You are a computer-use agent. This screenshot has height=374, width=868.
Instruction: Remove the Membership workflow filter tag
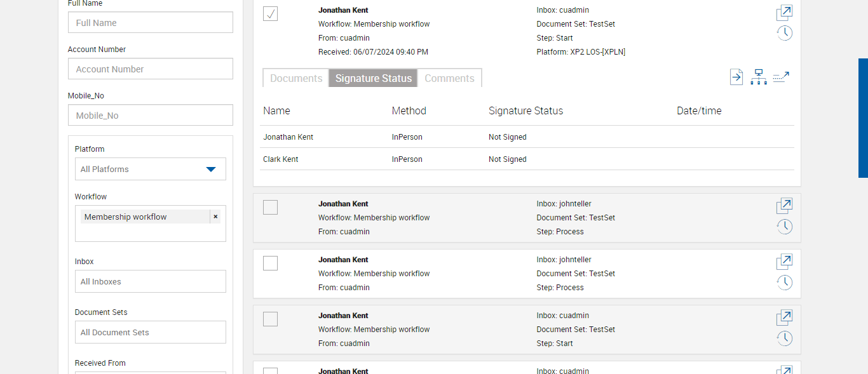[215, 217]
